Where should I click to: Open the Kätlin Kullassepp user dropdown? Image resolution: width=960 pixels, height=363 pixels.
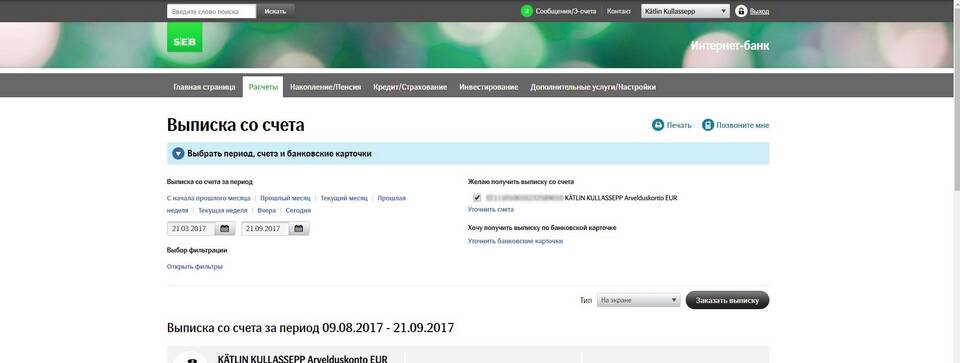[685, 11]
